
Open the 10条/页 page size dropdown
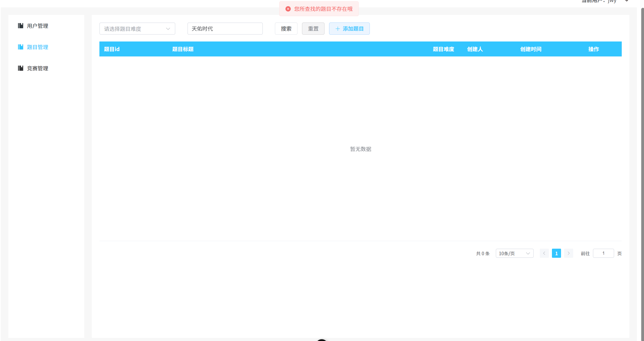click(514, 253)
